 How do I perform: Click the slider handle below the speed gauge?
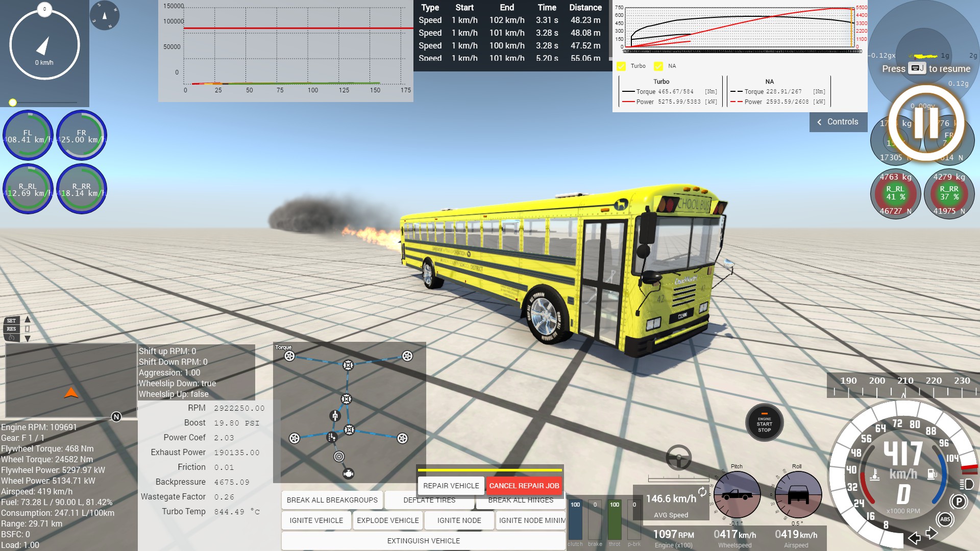point(13,103)
